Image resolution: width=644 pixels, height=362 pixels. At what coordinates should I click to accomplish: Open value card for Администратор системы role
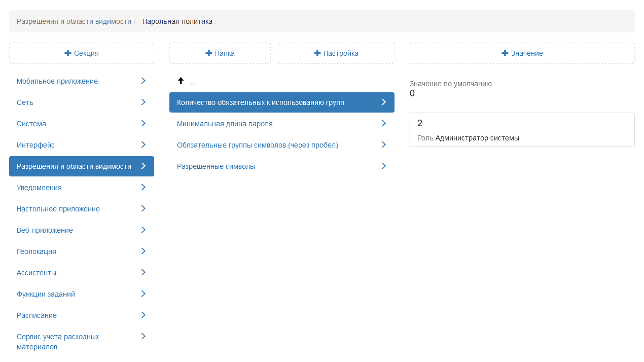(522, 130)
